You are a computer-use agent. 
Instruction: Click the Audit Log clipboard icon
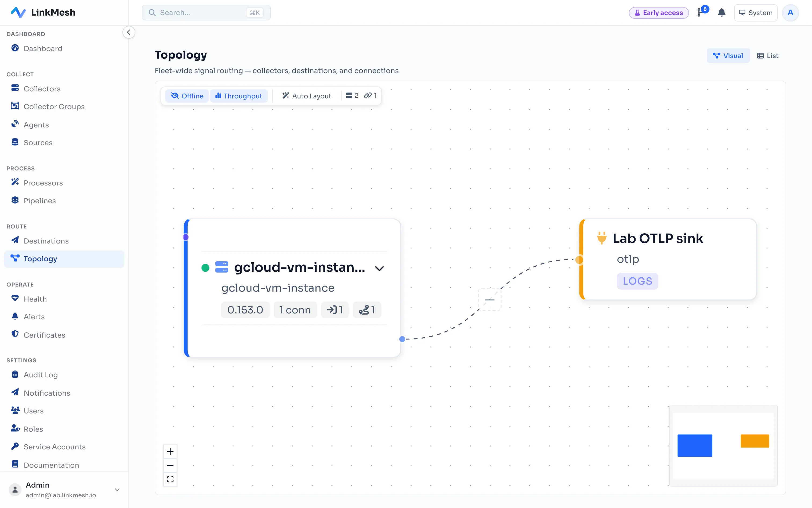tap(15, 374)
